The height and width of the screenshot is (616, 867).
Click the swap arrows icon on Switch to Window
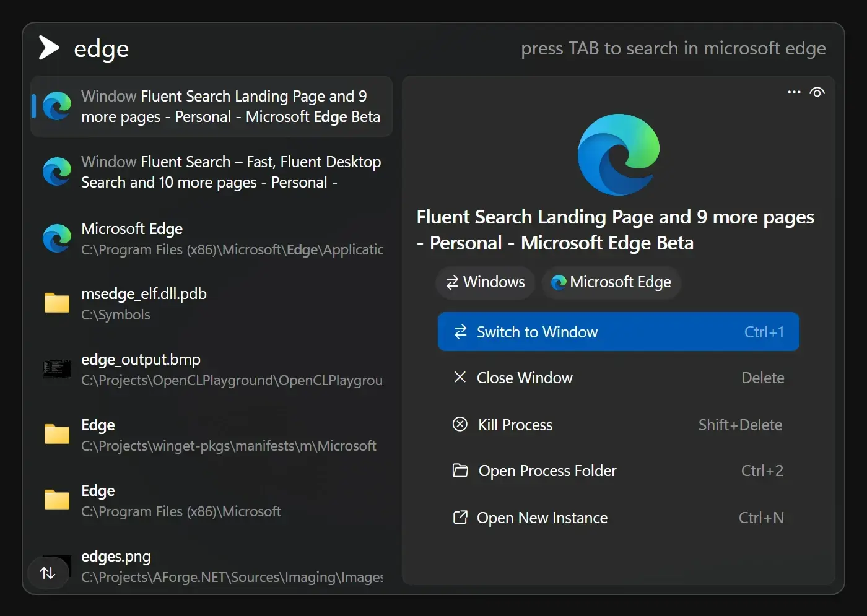point(460,332)
